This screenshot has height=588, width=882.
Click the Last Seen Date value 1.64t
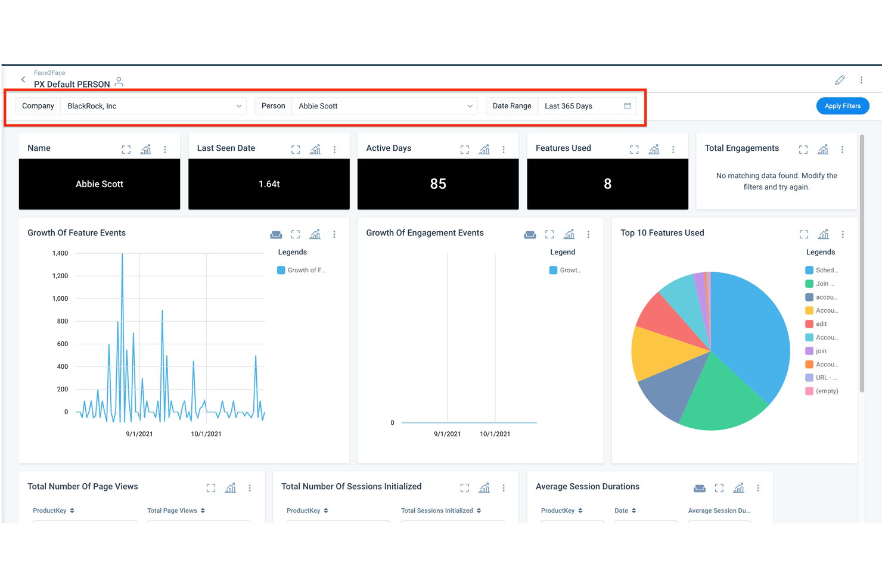point(269,184)
